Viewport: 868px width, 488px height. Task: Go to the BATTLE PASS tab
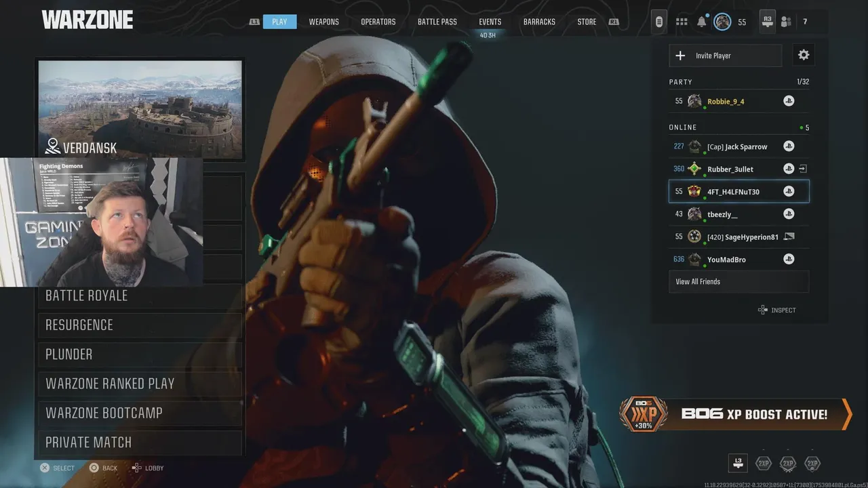point(437,22)
